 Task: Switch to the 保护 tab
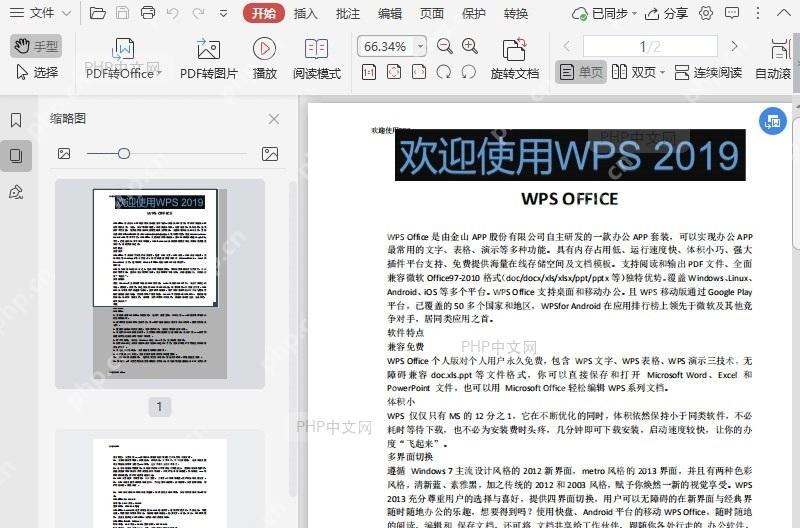473,14
